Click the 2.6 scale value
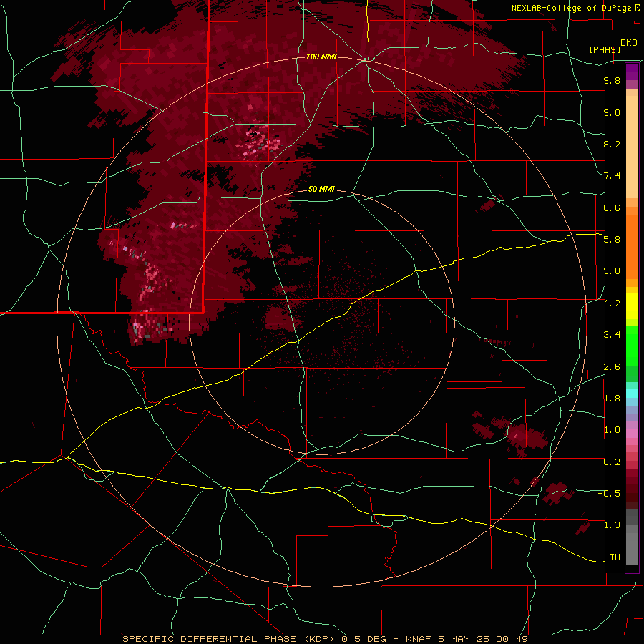The image size is (644, 644). pos(612,366)
